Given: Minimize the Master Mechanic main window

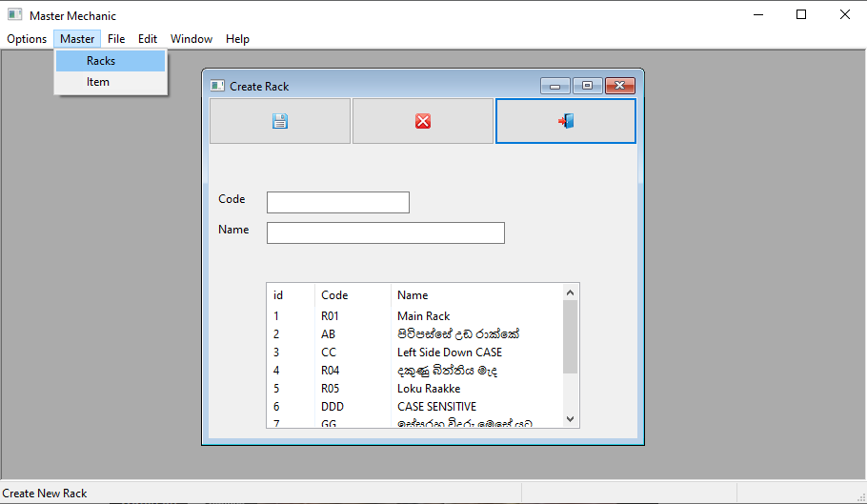Looking at the screenshot, I should pos(758,15).
